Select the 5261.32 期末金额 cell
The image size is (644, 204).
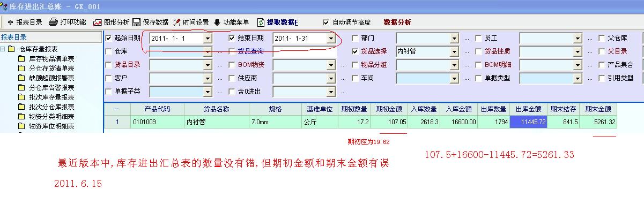click(598, 122)
